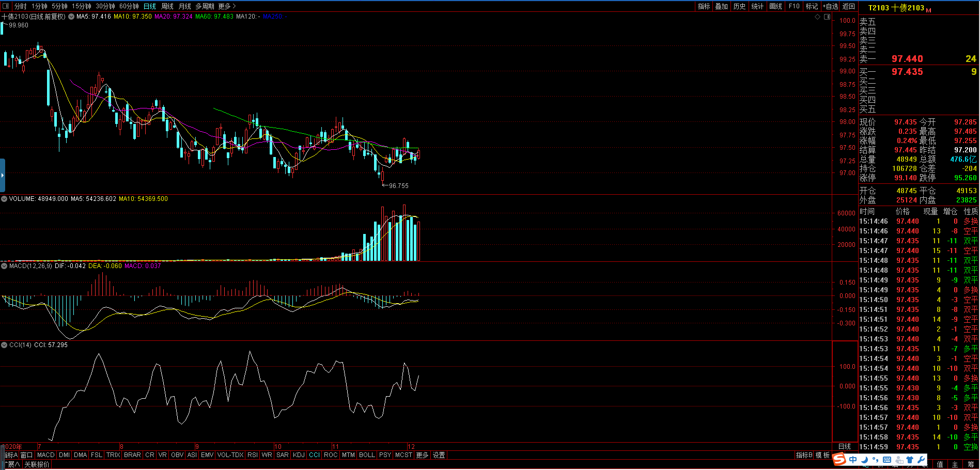Select the MACD indicator tab at bottom
This screenshot has height=470, width=980.
(45, 455)
